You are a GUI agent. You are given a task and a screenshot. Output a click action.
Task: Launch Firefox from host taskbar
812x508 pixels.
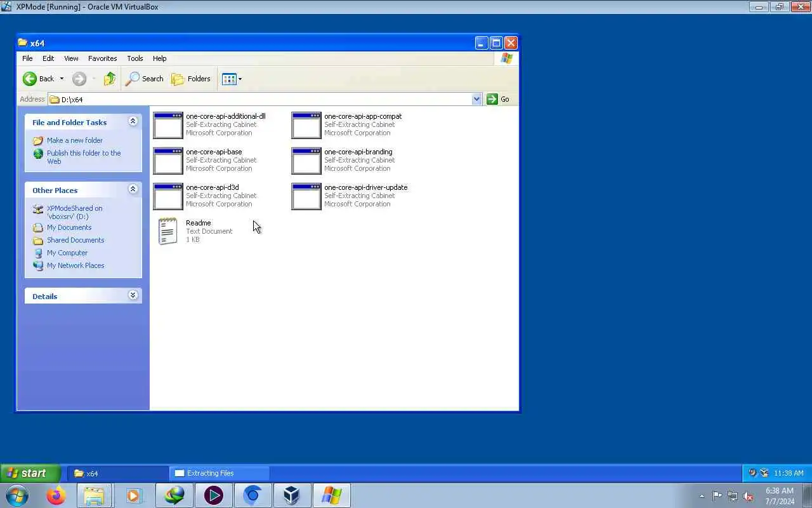tap(56, 495)
